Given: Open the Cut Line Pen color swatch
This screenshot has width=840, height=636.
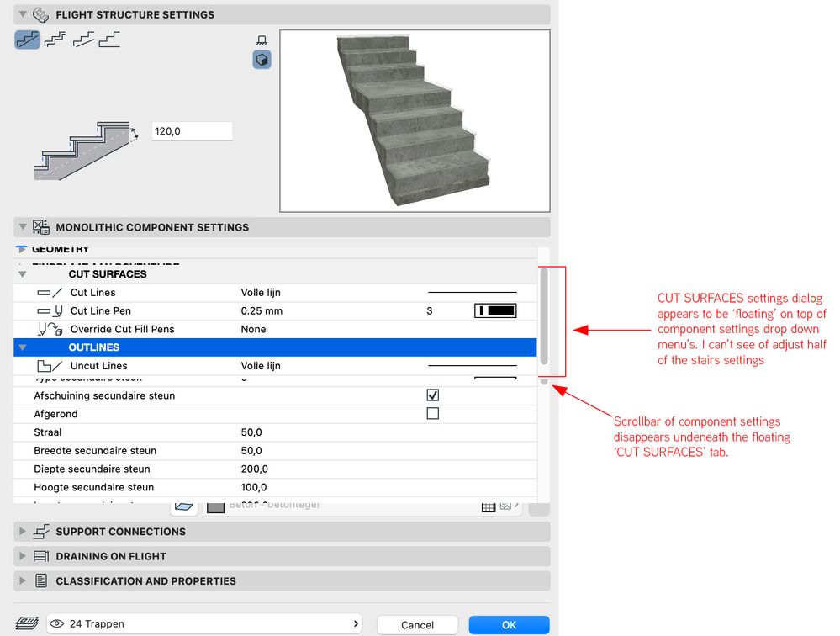Looking at the screenshot, I should (495, 310).
